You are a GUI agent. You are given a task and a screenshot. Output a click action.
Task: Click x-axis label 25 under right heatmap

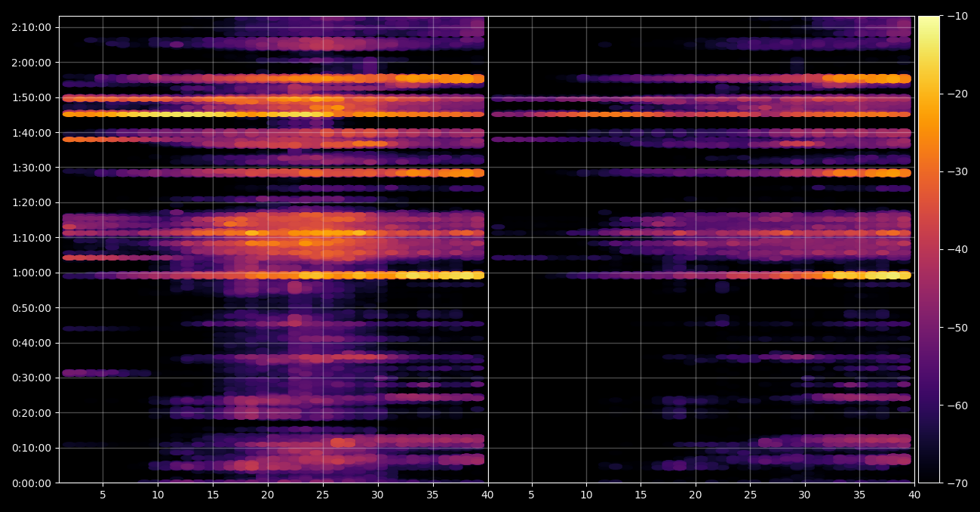coord(750,495)
